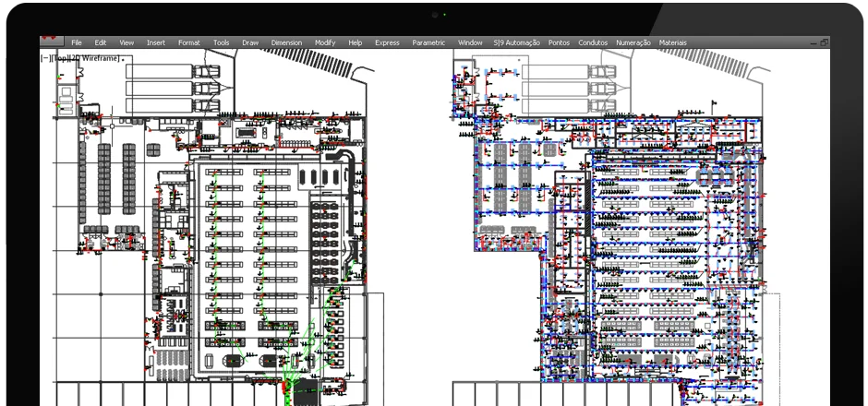The width and height of the screenshot is (868, 406).
Task: Click the restore down window icon
Action: coord(824,42)
